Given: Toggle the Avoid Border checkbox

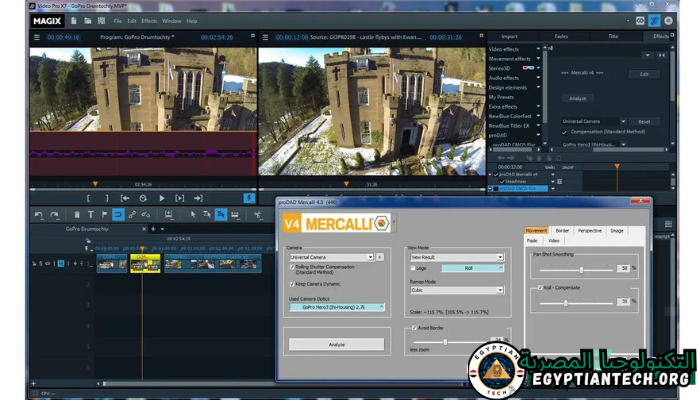Looking at the screenshot, I should [413, 328].
